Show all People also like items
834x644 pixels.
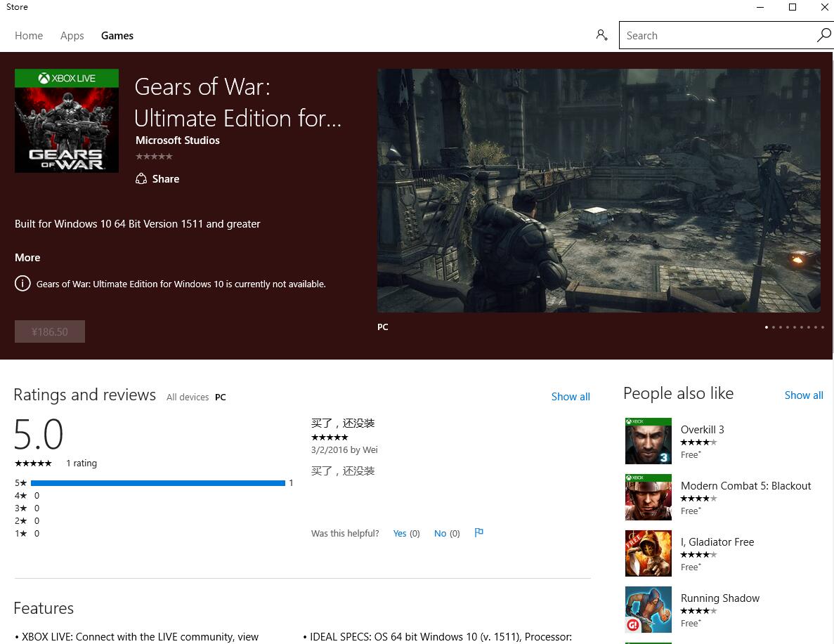coord(804,395)
